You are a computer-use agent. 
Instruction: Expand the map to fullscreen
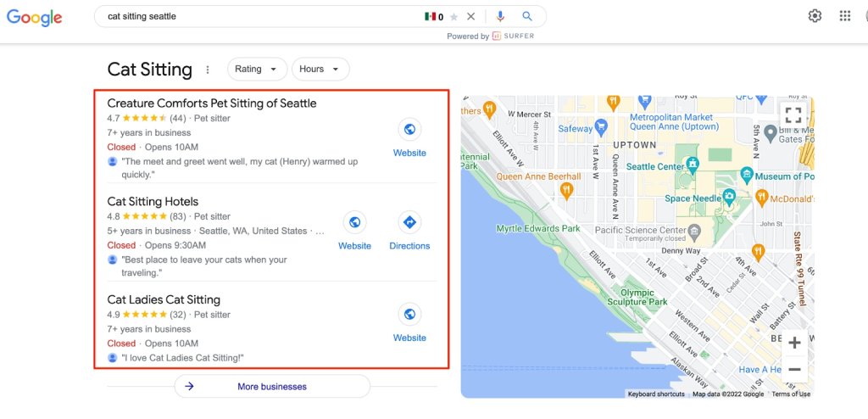pos(793,115)
